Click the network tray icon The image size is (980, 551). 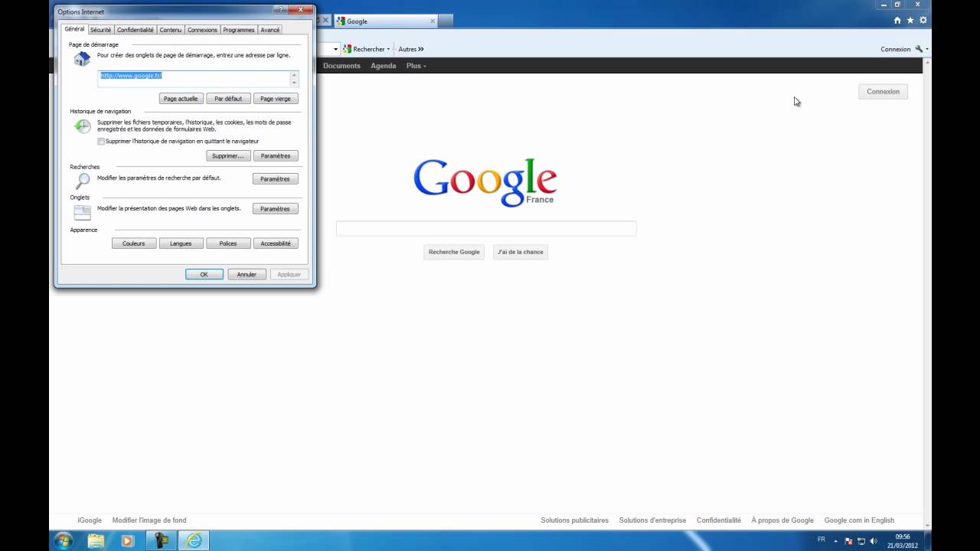(861, 541)
